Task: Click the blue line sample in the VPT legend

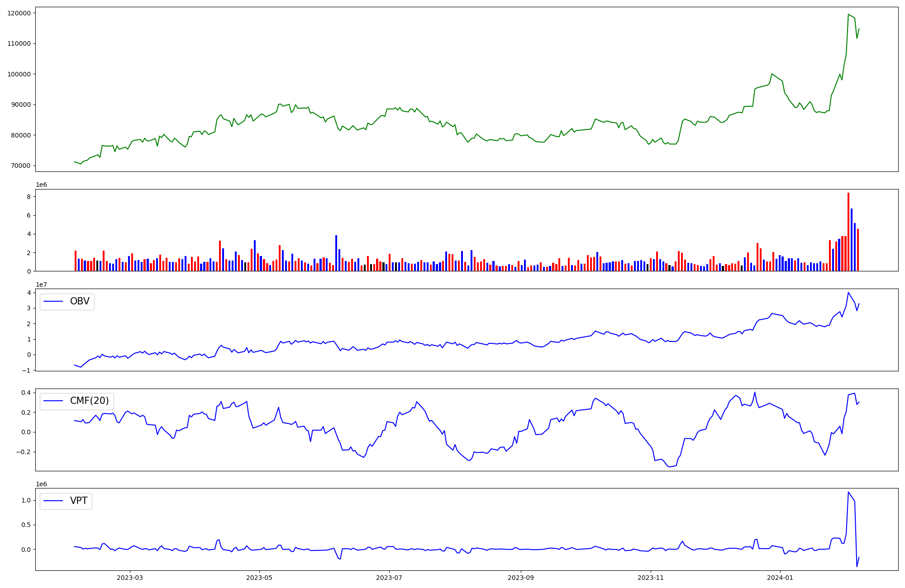Action: [54, 501]
